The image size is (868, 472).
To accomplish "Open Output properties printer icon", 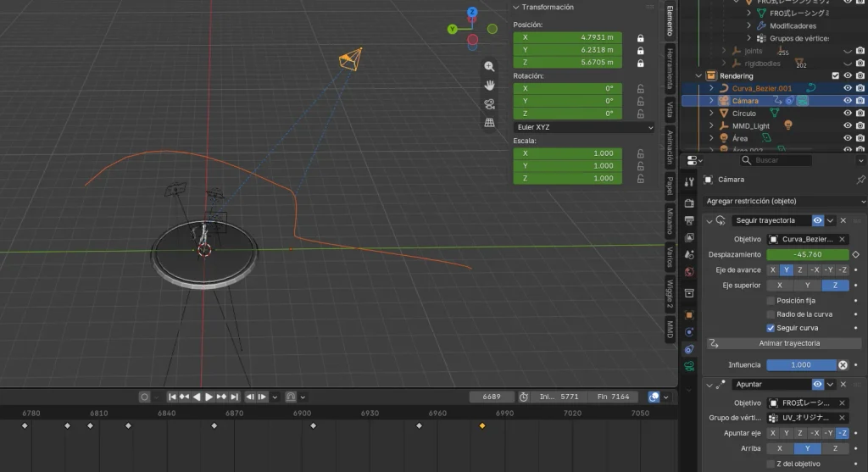I will pos(689,220).
